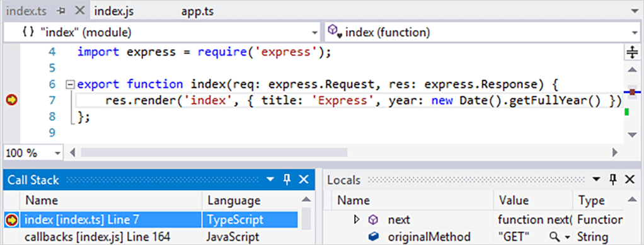Close the Call Stack panel
This screenshot has width=644, height=245.
tap(304, 179)
